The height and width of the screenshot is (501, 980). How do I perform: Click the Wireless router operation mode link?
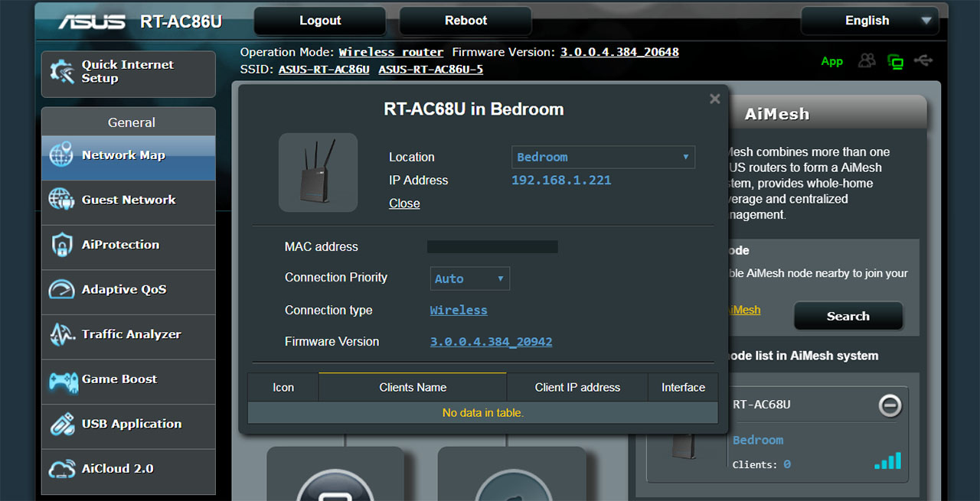pyautogui.click(x=391, y=52)
